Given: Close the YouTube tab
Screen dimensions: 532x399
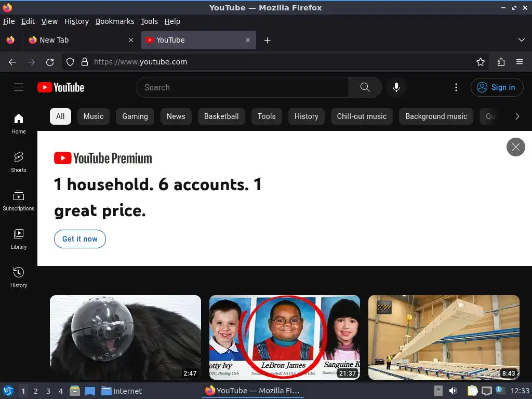Looking at the screenshot, I should pos(248,40).
